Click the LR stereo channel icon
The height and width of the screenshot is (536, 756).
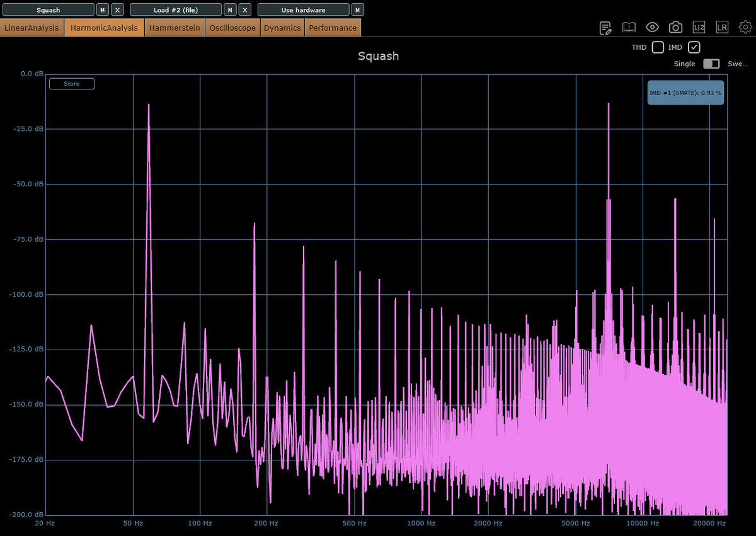pyautogui.click(x=722, y=27)
